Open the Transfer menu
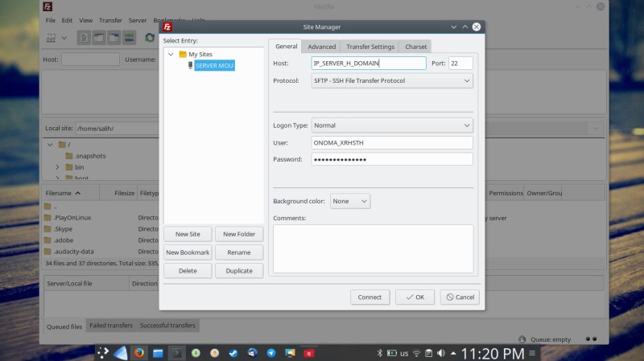This screenshot has width=644, height=361. [110, 20]
